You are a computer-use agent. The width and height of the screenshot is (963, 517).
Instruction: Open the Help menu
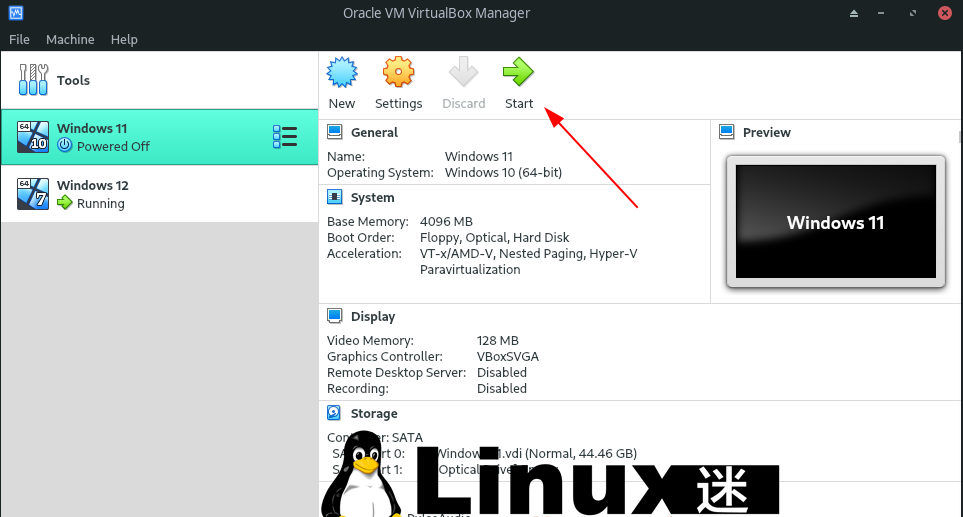coord(124,39)
